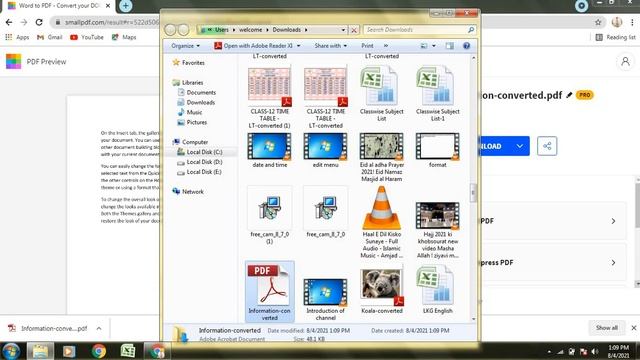This screenshot has width=640, height=360.
Task: Click welcome in the address path
Action: point(251,30)
